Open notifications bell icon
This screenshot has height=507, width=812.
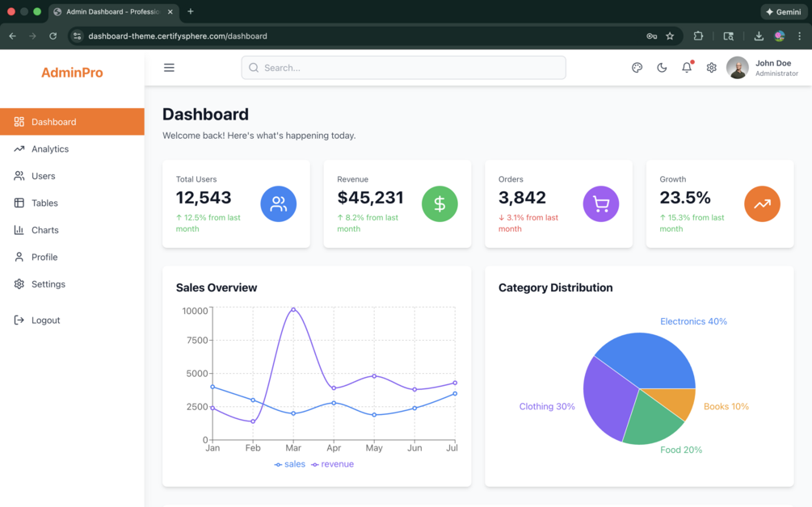coord(687,67)
